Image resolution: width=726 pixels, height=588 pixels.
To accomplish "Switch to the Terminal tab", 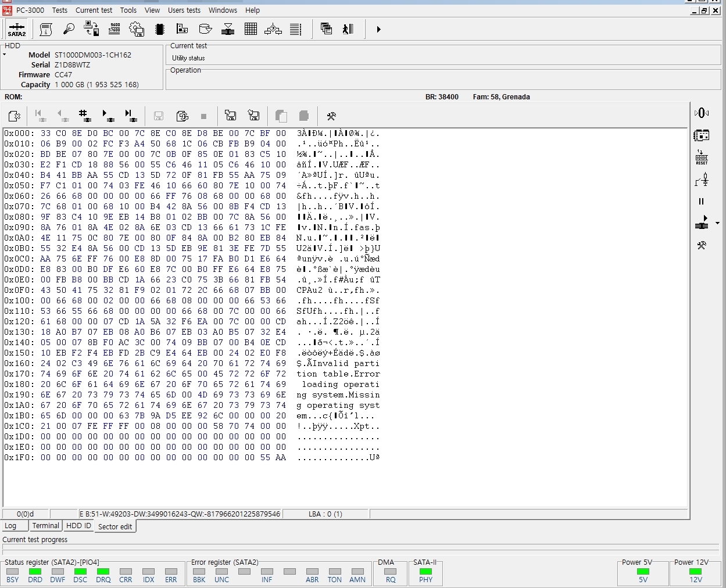I will (x=46, y=526).
